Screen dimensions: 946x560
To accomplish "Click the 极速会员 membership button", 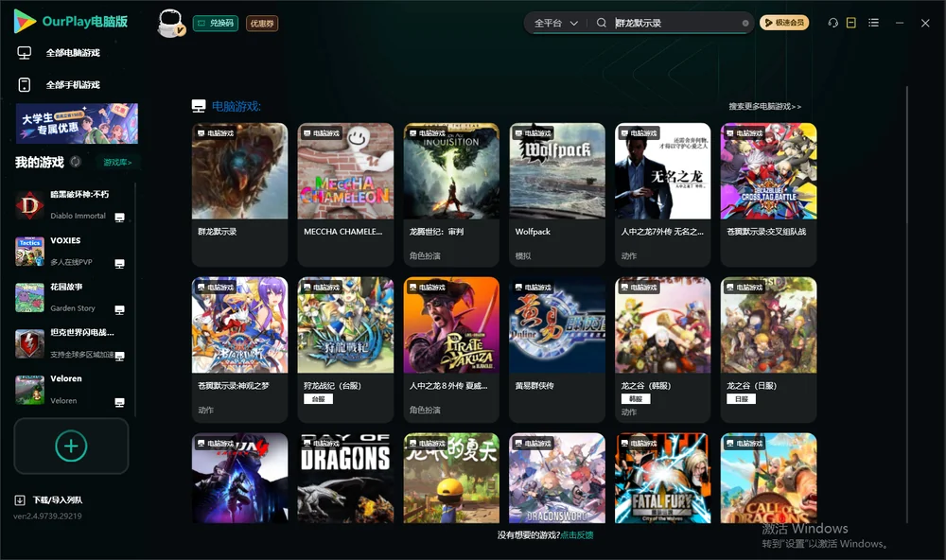I will [x=784, y=23].
